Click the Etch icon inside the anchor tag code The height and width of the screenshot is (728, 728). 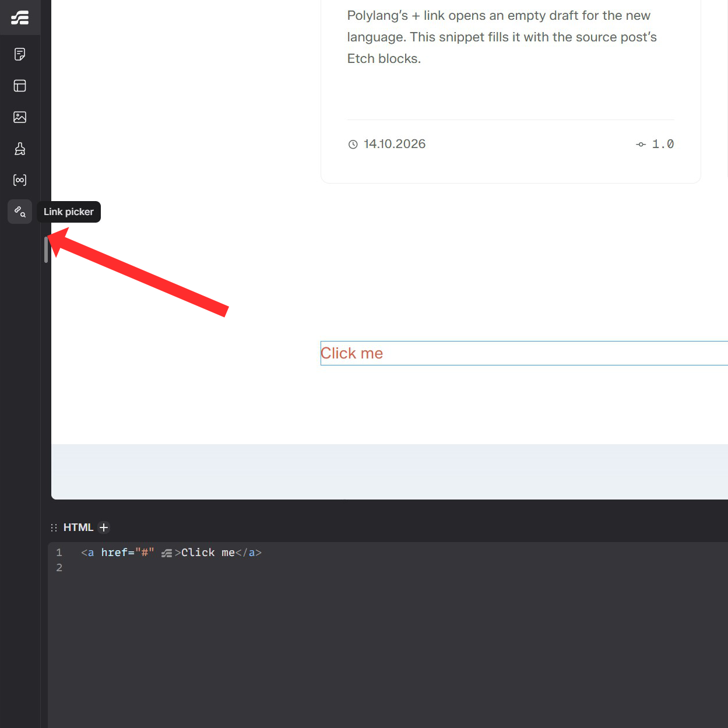pos(167,553)
